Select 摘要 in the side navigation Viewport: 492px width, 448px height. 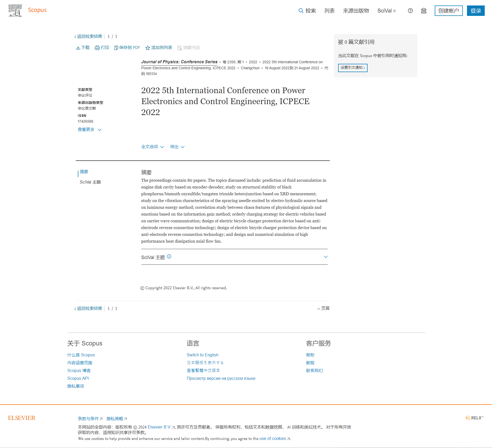pyautogui.click(x=84, y=172)
